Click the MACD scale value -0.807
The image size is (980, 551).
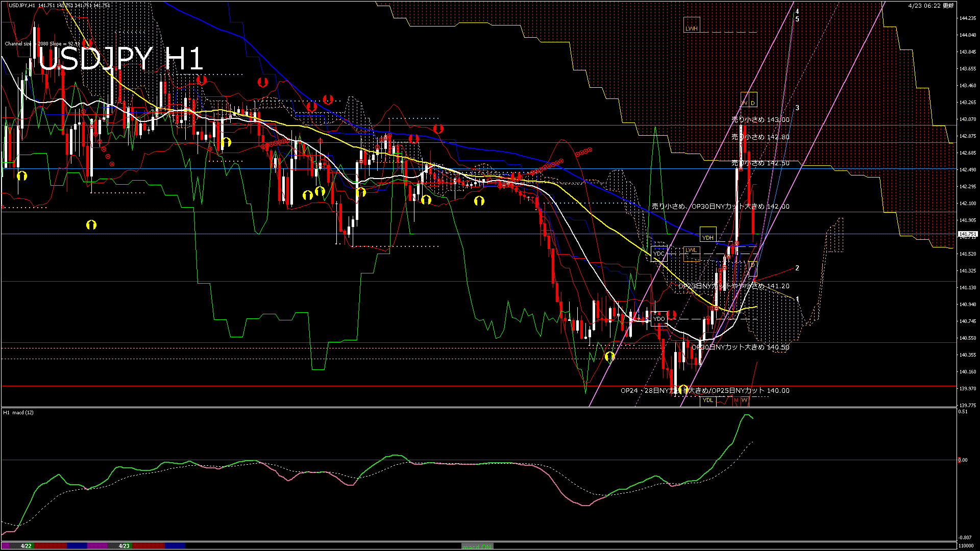tap(965, 538)
